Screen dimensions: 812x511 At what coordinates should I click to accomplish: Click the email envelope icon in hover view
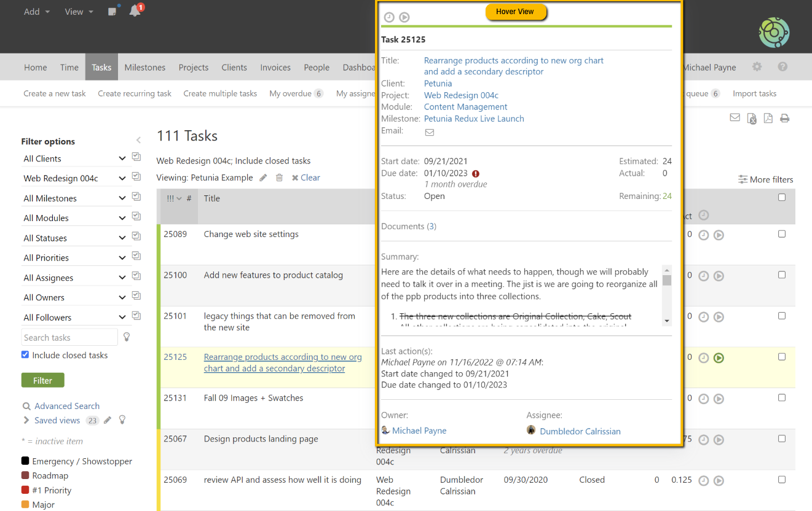pos(430,132)
